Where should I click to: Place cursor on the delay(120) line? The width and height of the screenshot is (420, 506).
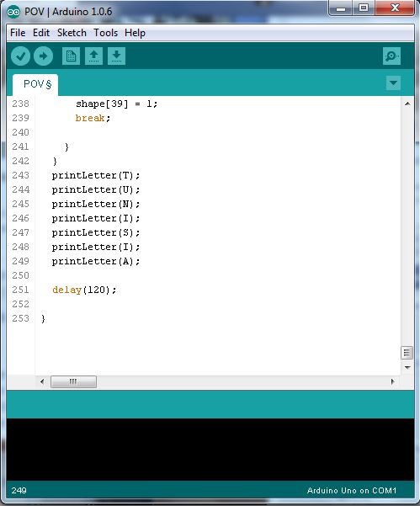(84, 290)
